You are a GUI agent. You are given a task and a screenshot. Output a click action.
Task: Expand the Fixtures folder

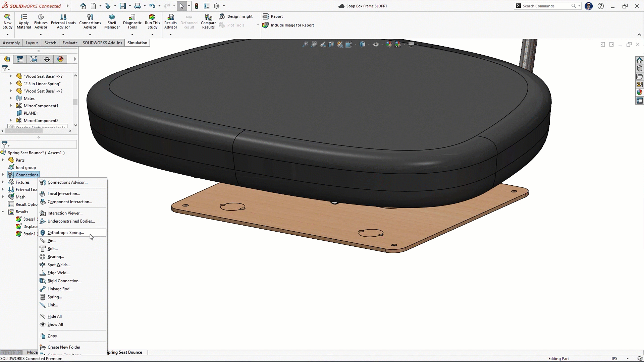[3, 182]
